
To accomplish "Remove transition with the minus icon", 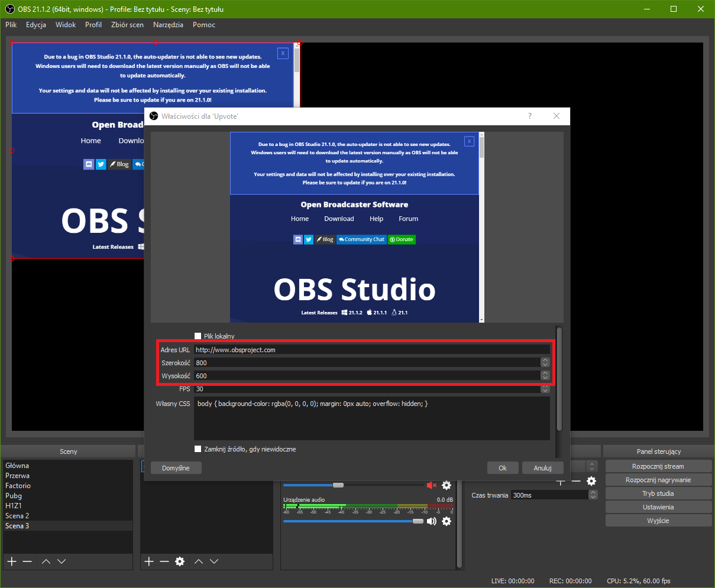I will click(576, 481).
